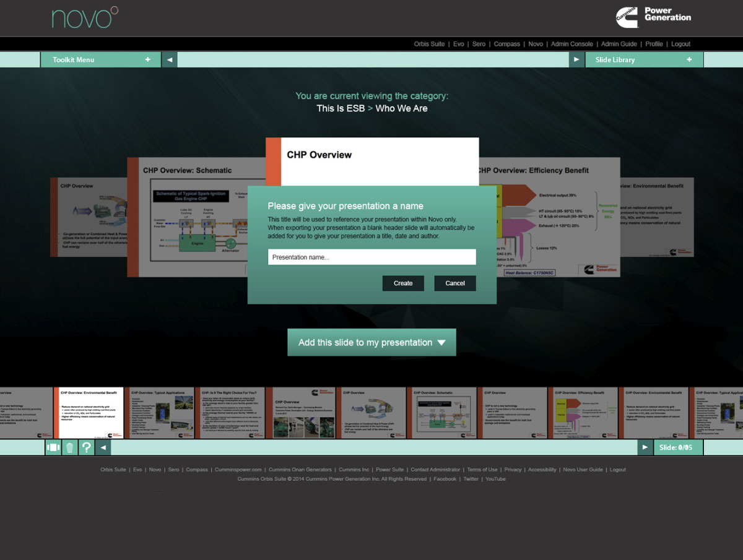Open Add this slide to my presentation dropdown

coord(371,342)
